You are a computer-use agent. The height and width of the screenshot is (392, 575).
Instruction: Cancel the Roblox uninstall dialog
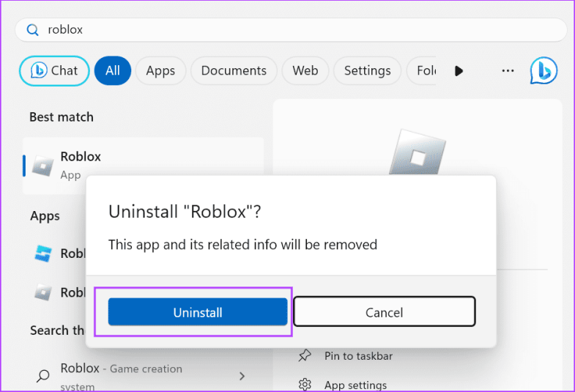384,312
